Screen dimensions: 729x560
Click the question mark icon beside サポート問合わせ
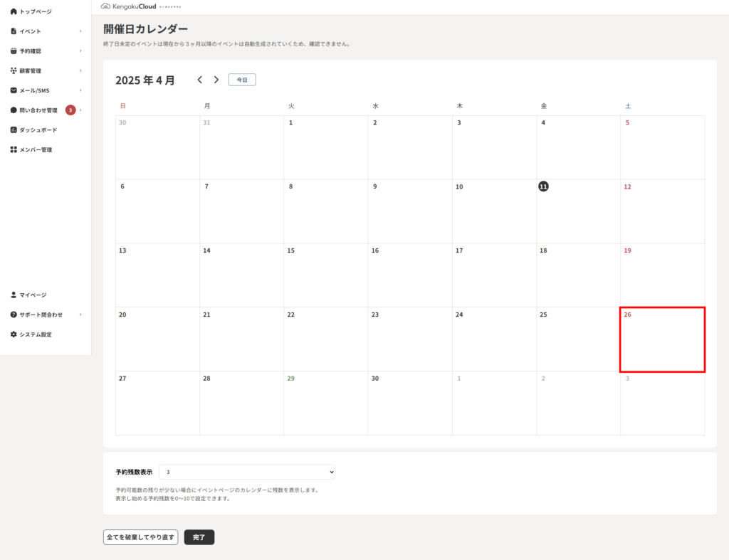click(x=14, y=315)
